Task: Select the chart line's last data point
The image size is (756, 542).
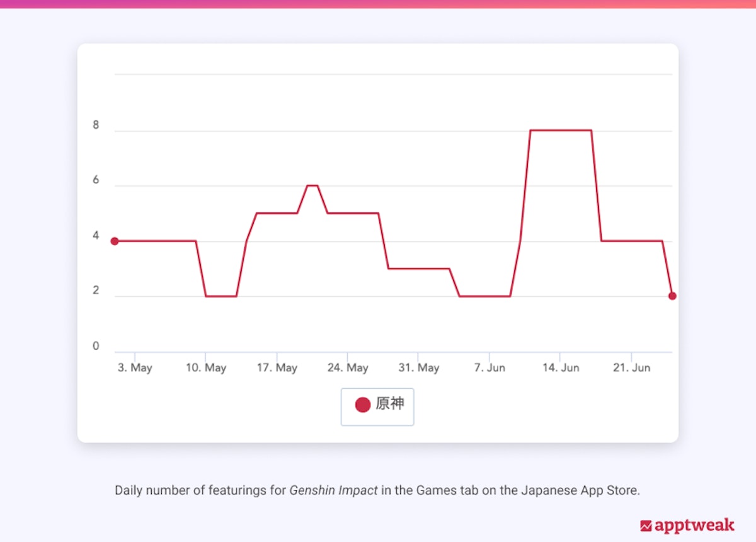Action: (672, 295)
